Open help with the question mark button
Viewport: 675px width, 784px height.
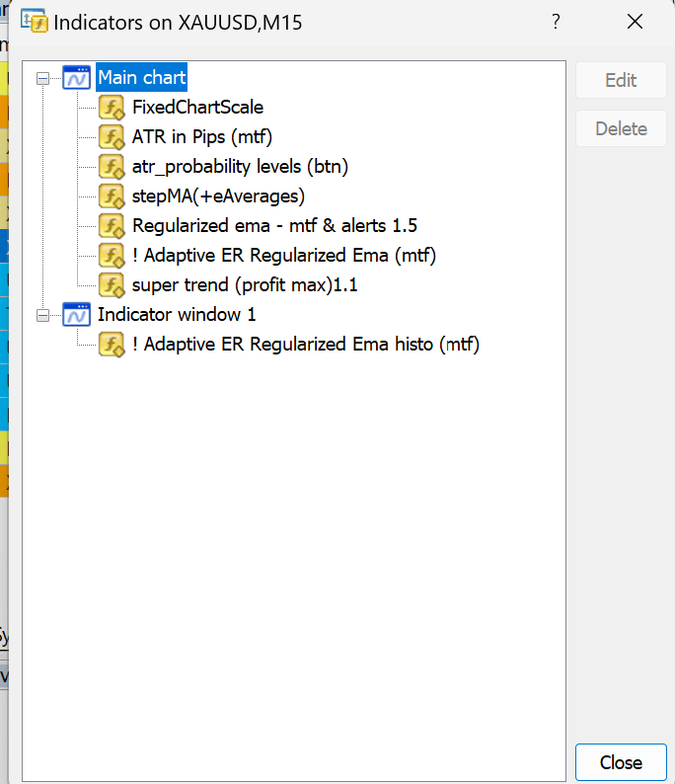556,22
